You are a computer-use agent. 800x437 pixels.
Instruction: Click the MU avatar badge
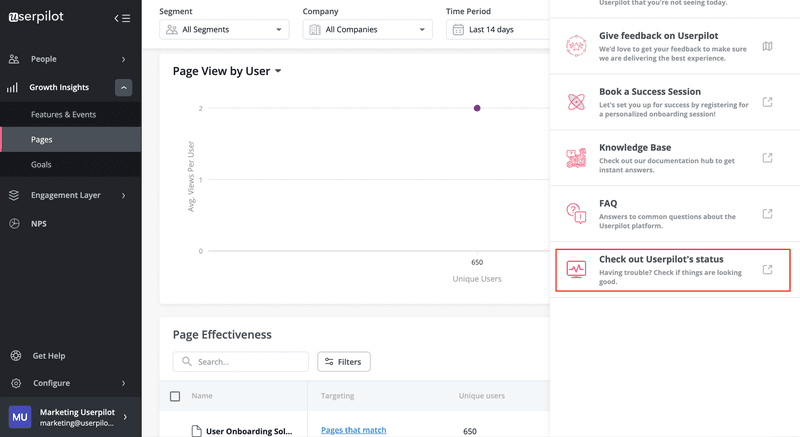pyautogui.click(x=20, y=417)
